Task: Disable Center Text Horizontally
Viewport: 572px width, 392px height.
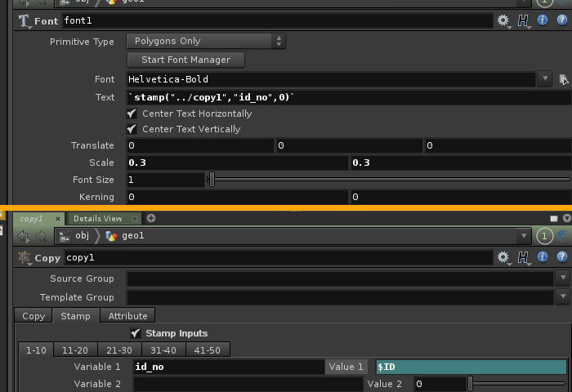Action: [x=132, y=114]
